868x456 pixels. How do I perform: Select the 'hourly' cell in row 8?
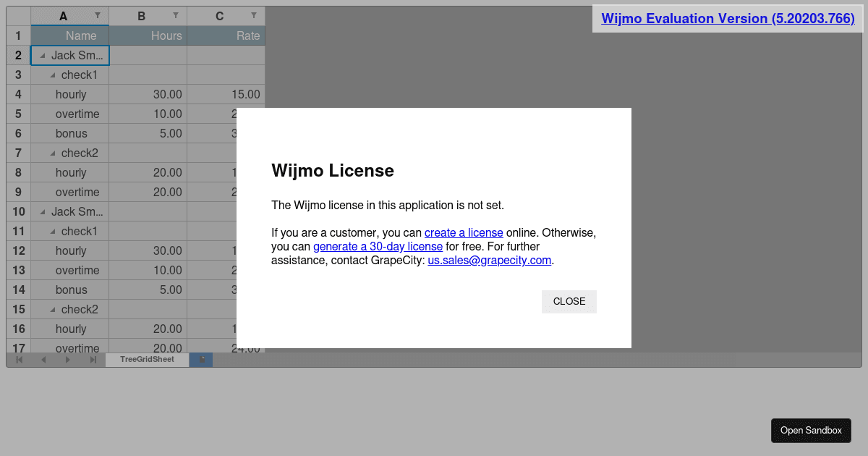coord(70,172)
